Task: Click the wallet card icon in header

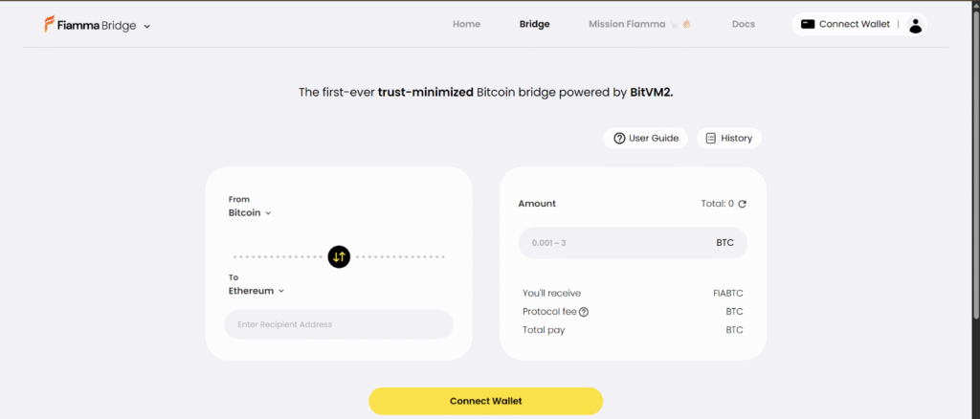Action: tap(808, 24)
